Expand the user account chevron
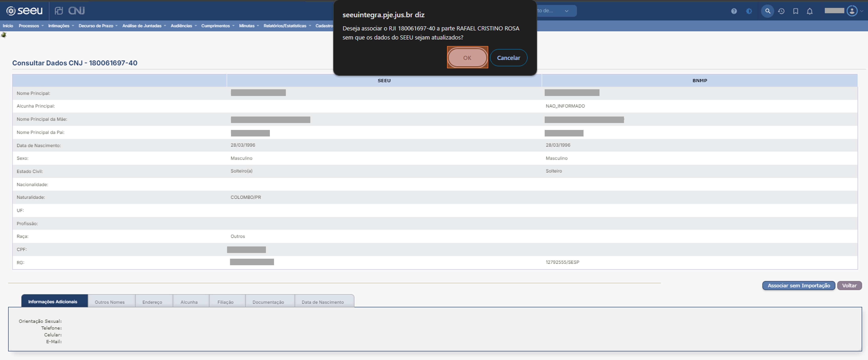868x360 pixels. (x=862, y=11)
